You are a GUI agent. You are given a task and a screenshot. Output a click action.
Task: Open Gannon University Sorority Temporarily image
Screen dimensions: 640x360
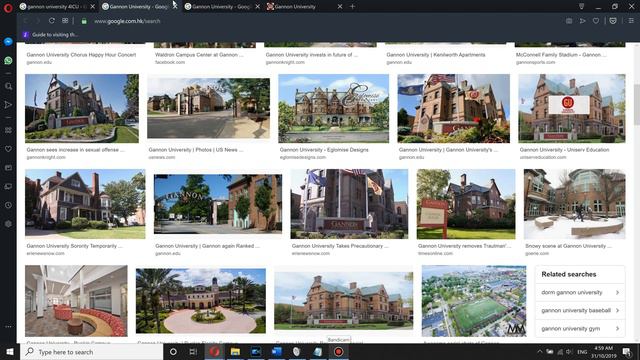[85, 204]
